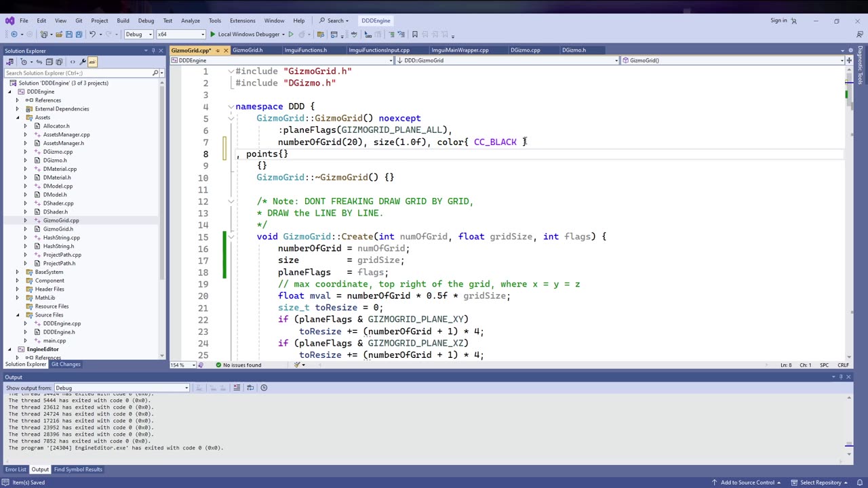The image size is (868, 488).
Task: Select DShader.cpp in Solution Explorer
Action: click(x=58, y=203)
